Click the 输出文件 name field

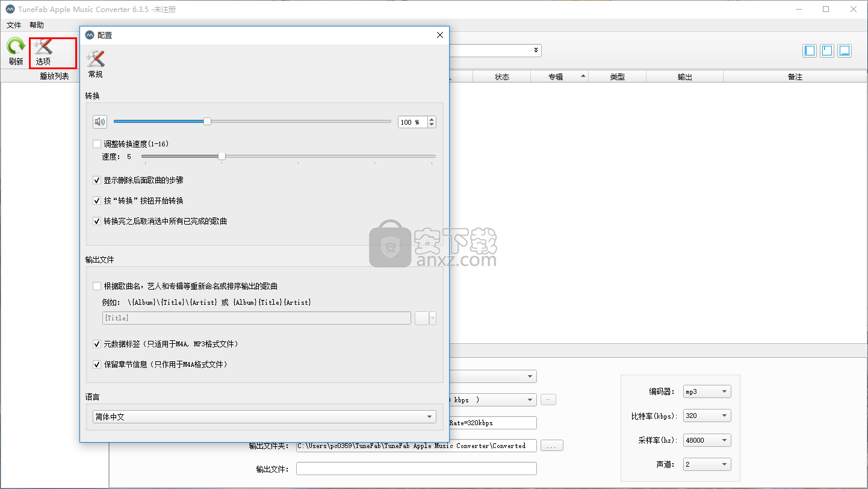click(416, 469)
